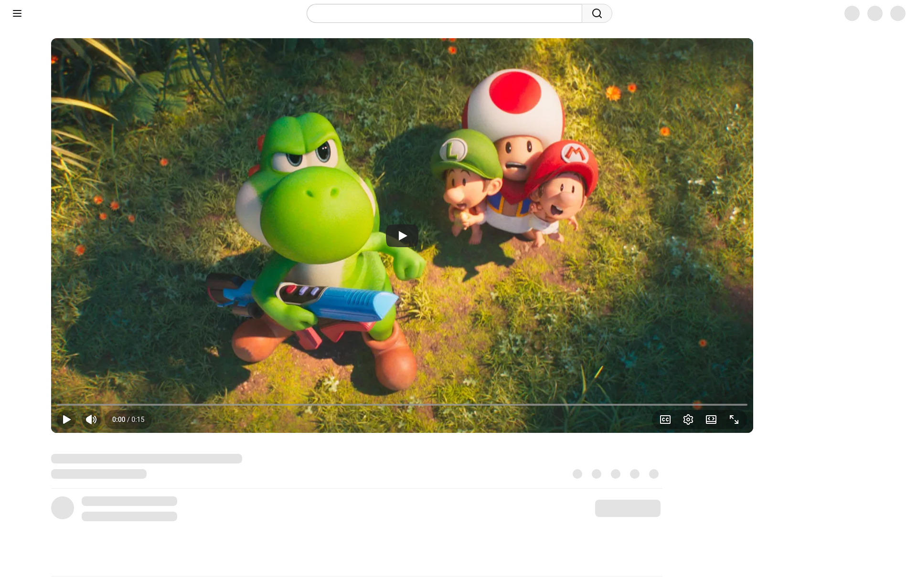The image size is (917, 588).
Task: Click the rightmost top circular avatar placeholder
Action: pos(898,13)
